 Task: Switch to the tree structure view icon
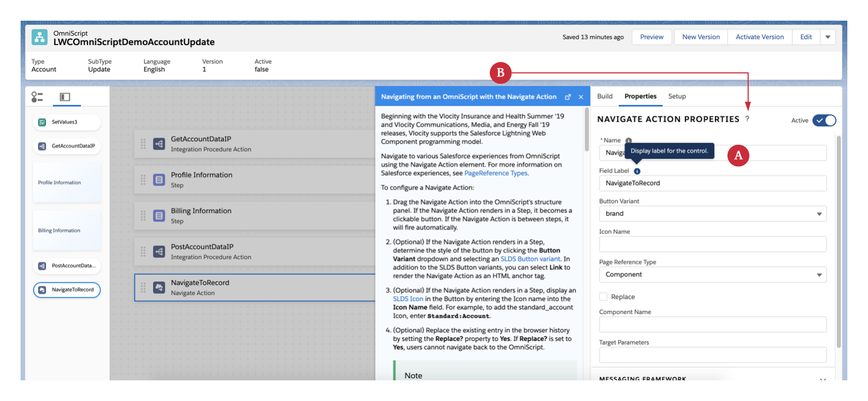pyautogui.click(x=37, y=97)
